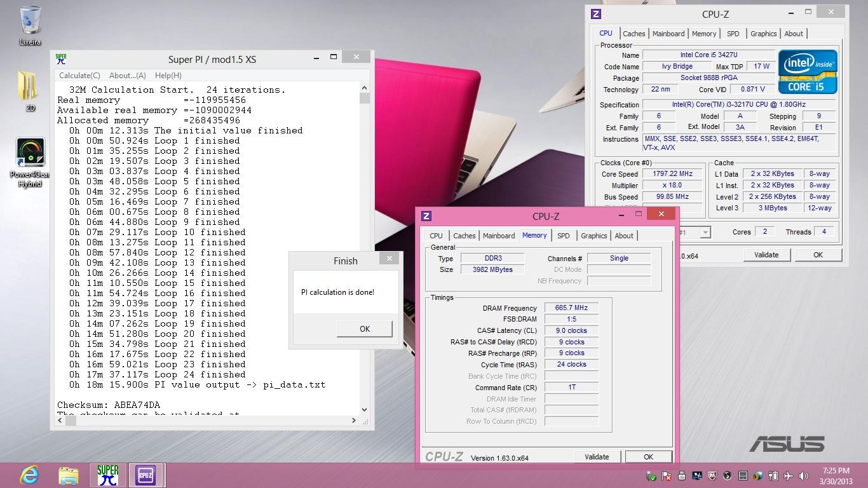Click Validate in the Memory CPU-Z window
The image size is (868, 488).
(x=597, y=457)
